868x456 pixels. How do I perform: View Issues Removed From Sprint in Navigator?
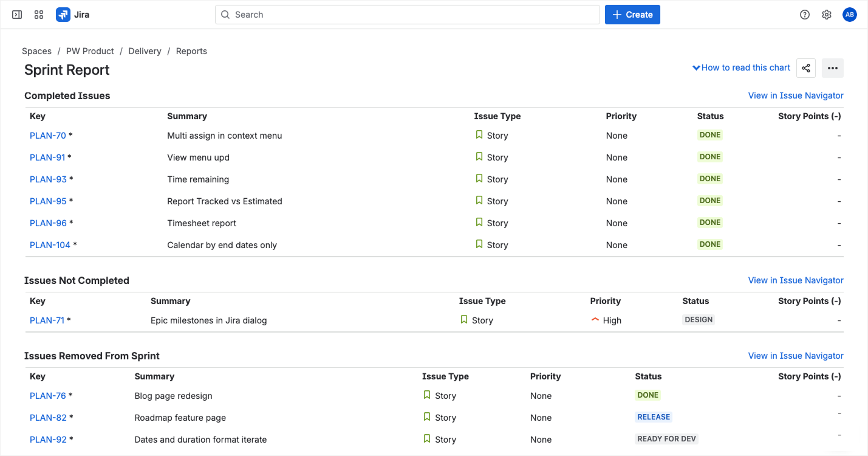pyautogui.click(x=796, y=356)
